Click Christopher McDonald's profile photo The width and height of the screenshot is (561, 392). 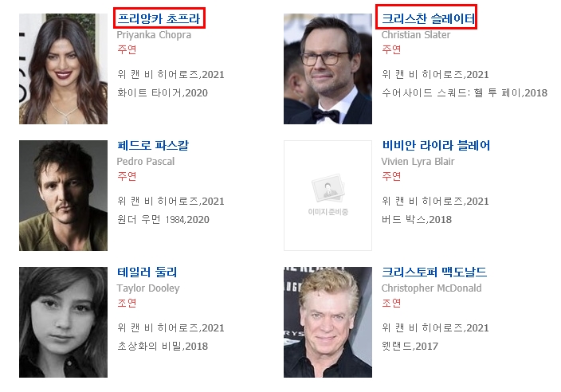coord(328,322)
